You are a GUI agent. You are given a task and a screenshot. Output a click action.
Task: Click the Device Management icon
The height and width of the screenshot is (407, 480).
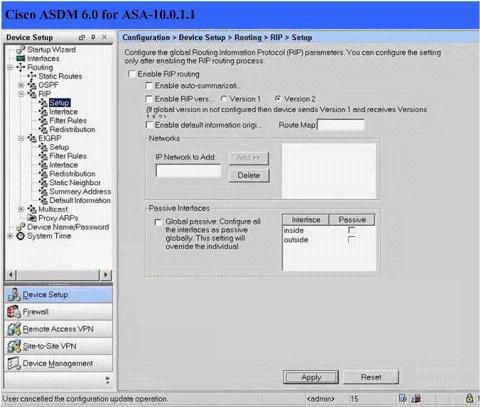pos(14,364)
